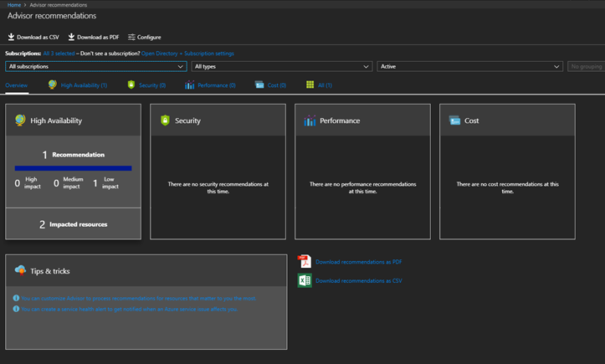This screenshot has width=605, height=364.
Task: Click the Performance bar chart icon in card
Action: [310, 120]
